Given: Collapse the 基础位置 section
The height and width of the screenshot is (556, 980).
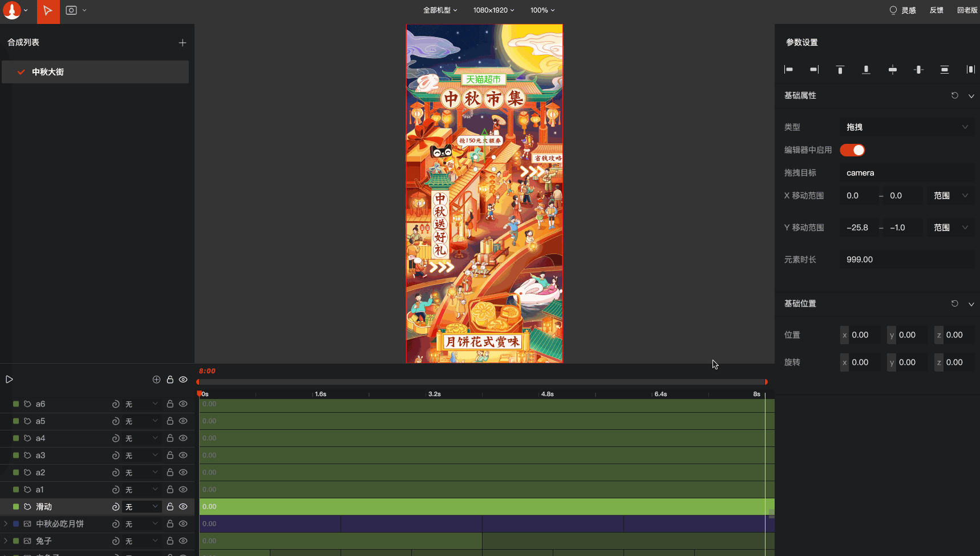Looking at the screenshot, I should 971,304.
